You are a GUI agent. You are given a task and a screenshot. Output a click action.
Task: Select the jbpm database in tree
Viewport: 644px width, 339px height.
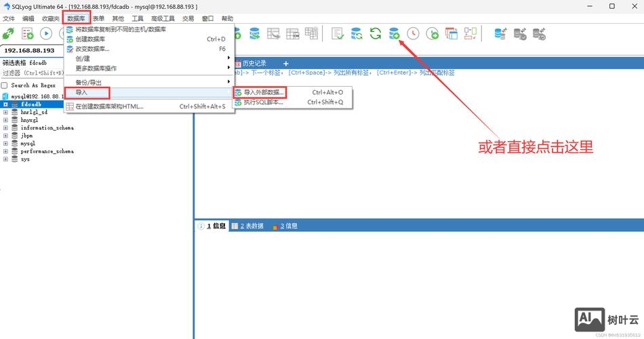26,136
